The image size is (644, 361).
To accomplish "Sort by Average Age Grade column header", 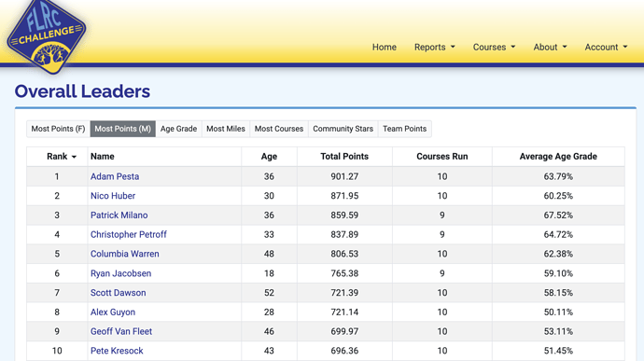I will (x=558, y=157).
